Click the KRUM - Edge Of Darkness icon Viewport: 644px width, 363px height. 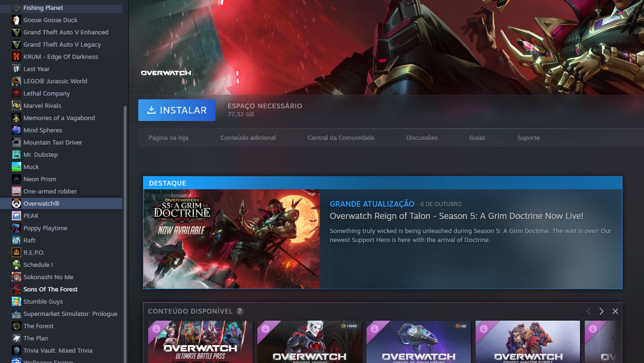[16, 56]
